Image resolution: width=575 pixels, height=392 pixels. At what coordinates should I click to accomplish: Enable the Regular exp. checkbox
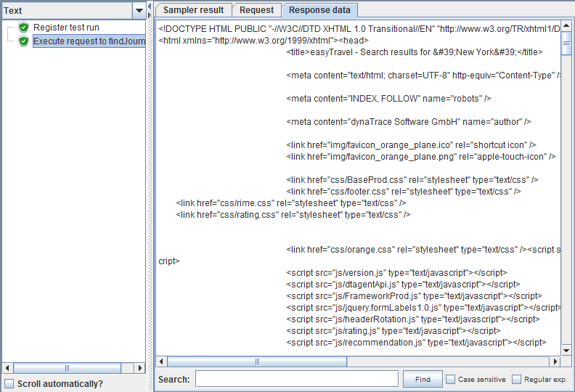[x=516, y=379]
